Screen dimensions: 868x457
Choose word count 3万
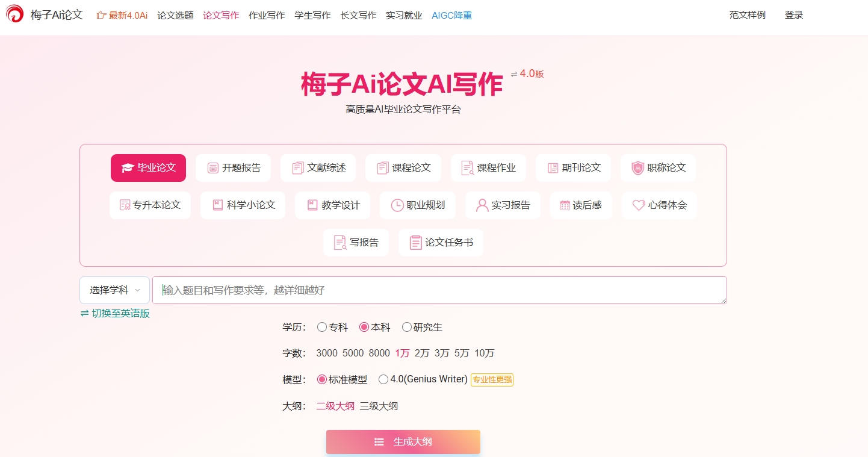point(442,353)
